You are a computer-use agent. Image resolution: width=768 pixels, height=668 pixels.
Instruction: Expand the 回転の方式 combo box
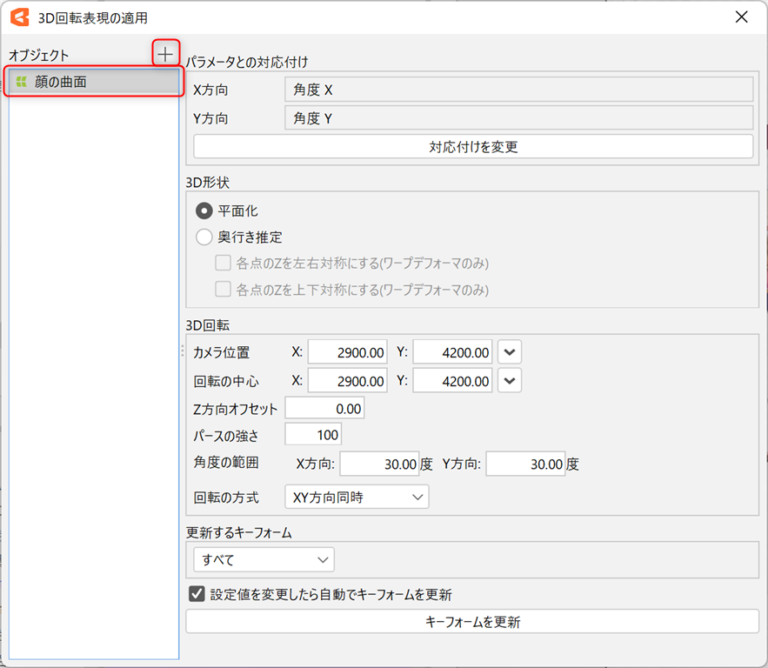(356, 496)
